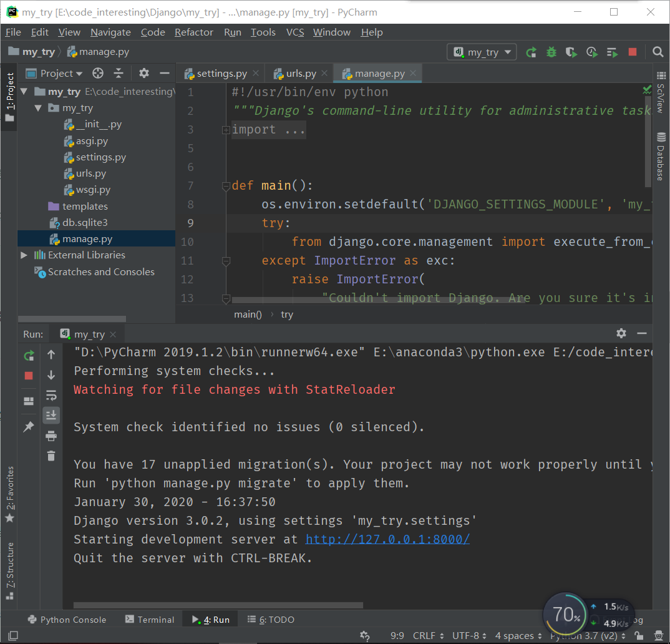Open the http://127.0.0.1:8000/ server link
This screenshot has height=644, width=670.
[x=387, y=539]
